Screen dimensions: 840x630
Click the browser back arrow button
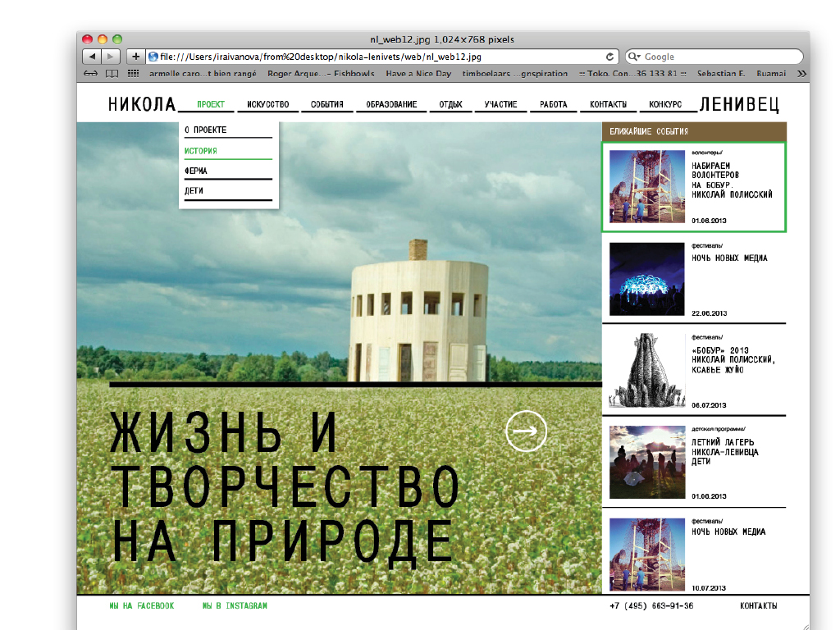91,57
